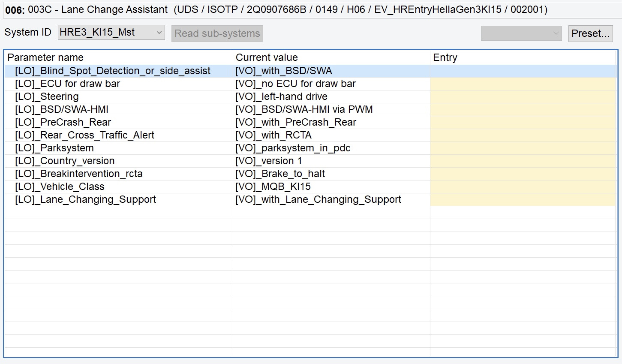Click Entry cell for Lane_Changing_Support
Image resolution: width=622 pixels, height=364 pixels.
[x=523, y=199]
